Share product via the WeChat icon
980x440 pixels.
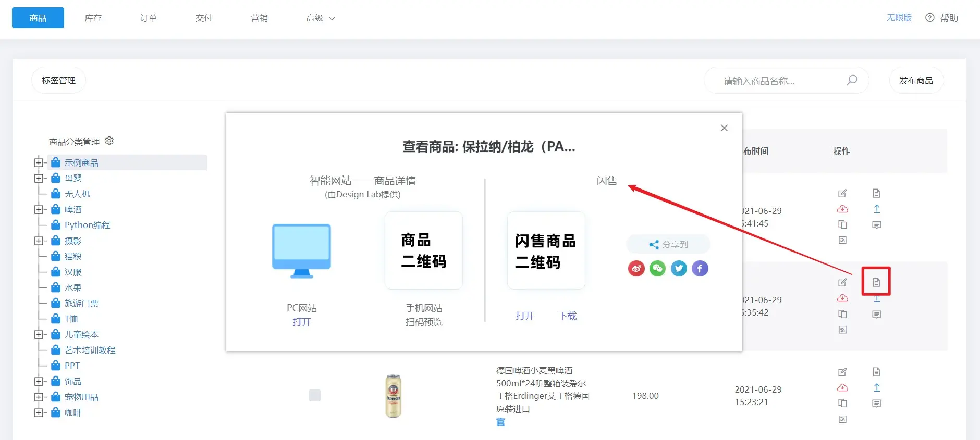[657, 269]
